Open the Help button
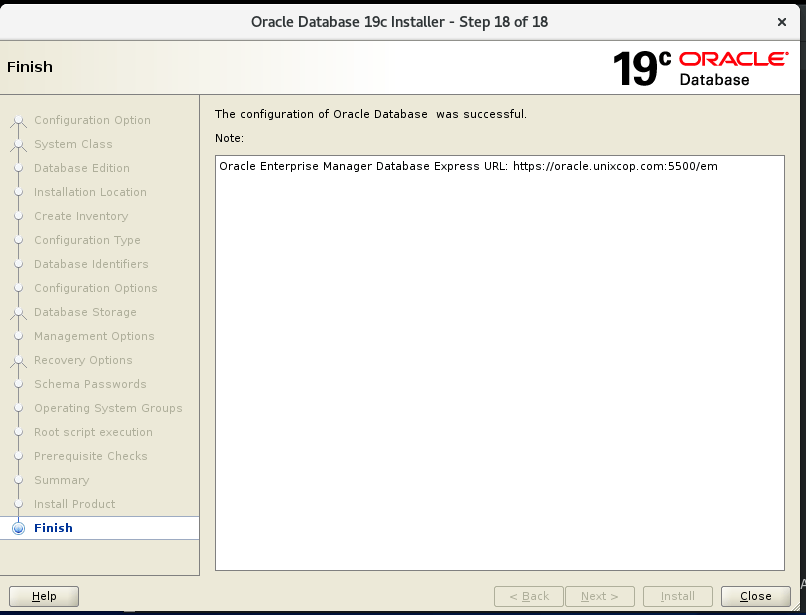Screen dimensions: 806x615 click(x=44, y=596)
